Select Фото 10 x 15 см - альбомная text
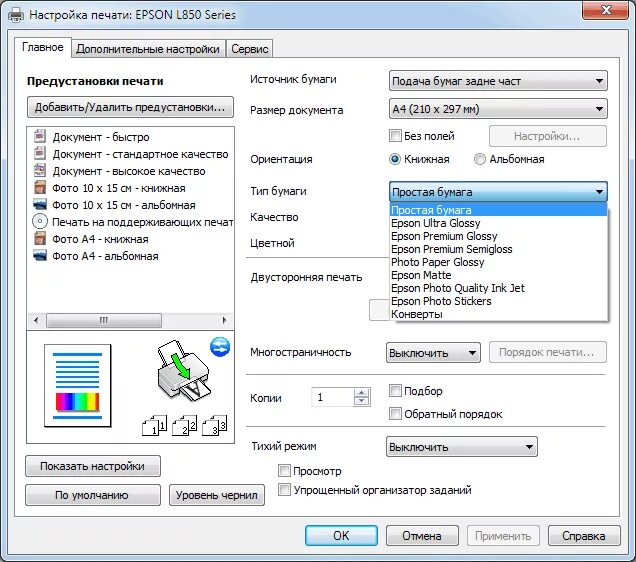 (x=124, y=205)
